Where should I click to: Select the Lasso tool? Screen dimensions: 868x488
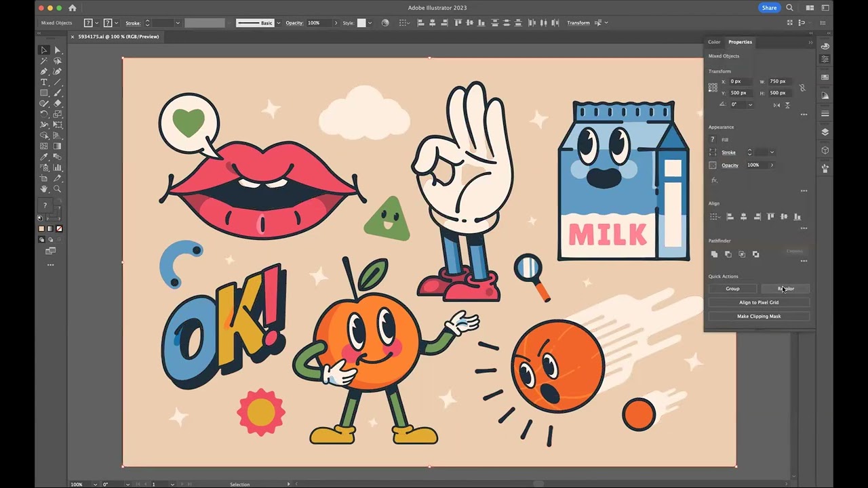[58, 61]
